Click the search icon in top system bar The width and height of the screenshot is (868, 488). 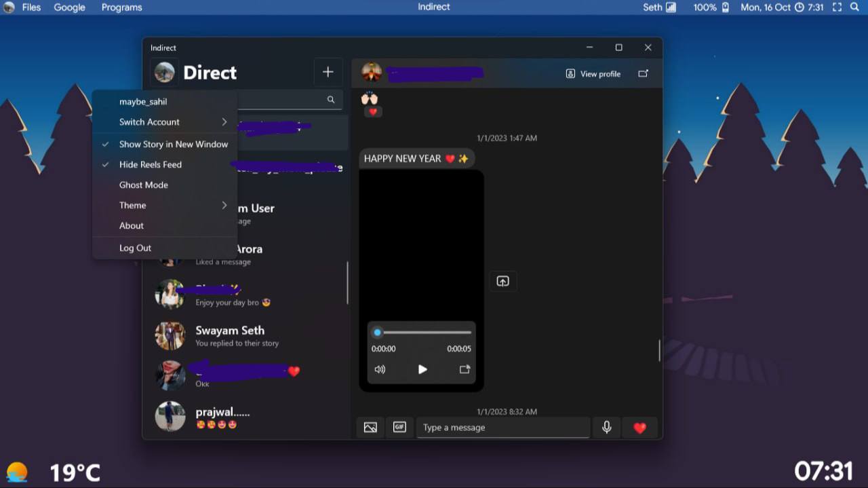click(x=854, y=7)
